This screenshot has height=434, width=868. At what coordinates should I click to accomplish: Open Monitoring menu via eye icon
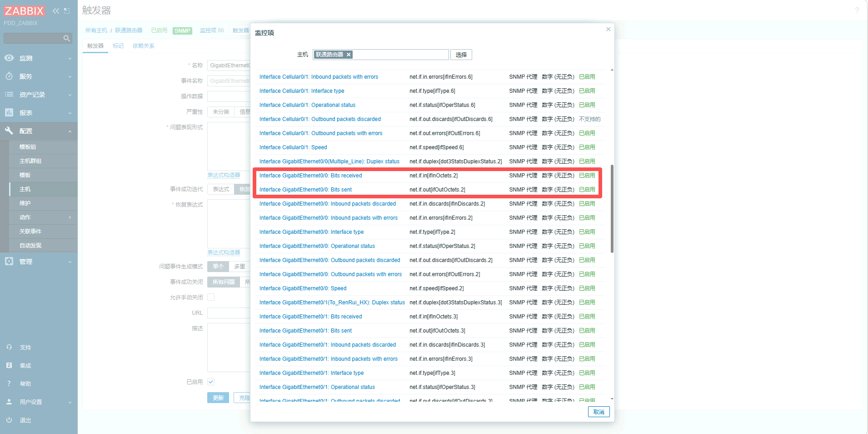pyautogui.click(x=9, y=58)
